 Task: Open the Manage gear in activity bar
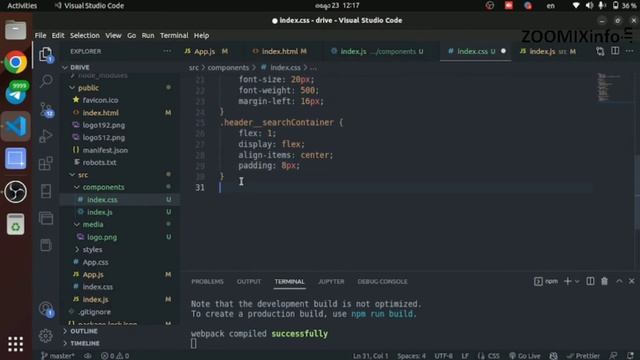click(46, 336)
